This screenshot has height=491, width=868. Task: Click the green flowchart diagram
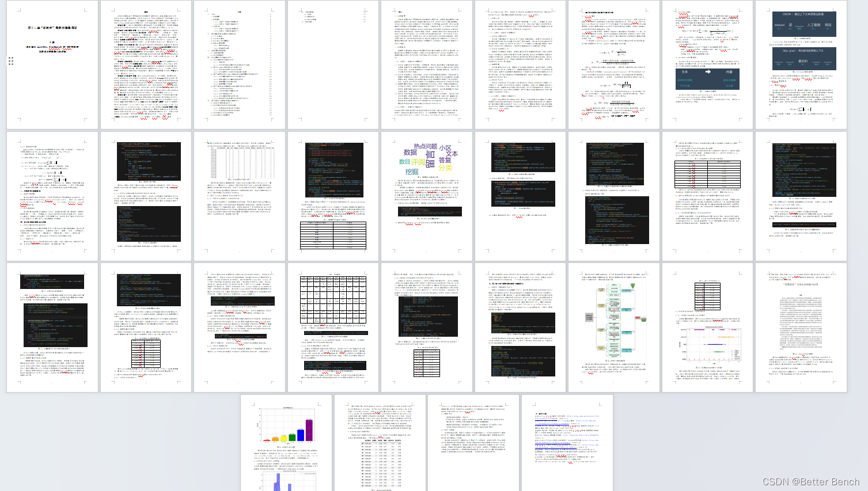(615, 320)
